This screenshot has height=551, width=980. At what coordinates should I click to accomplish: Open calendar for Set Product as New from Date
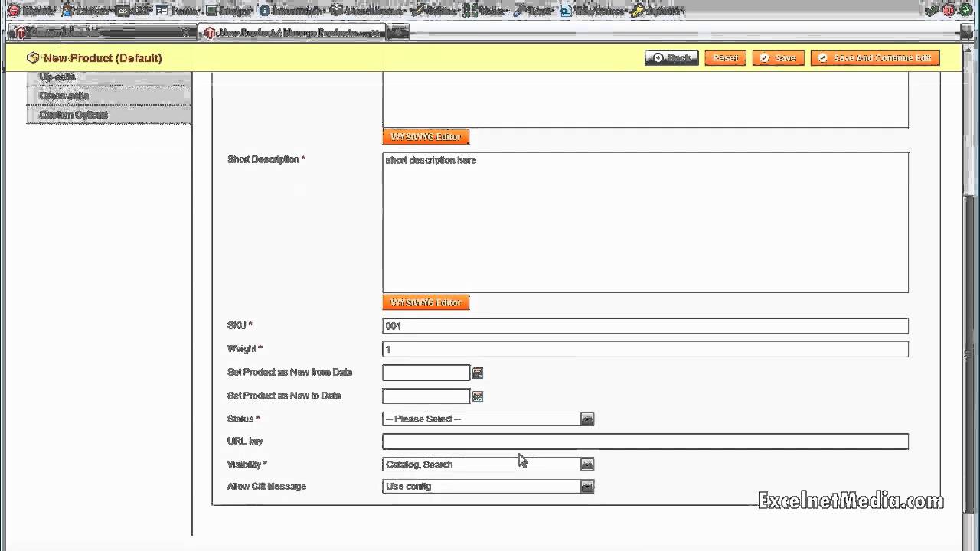[x=478, y=373]
